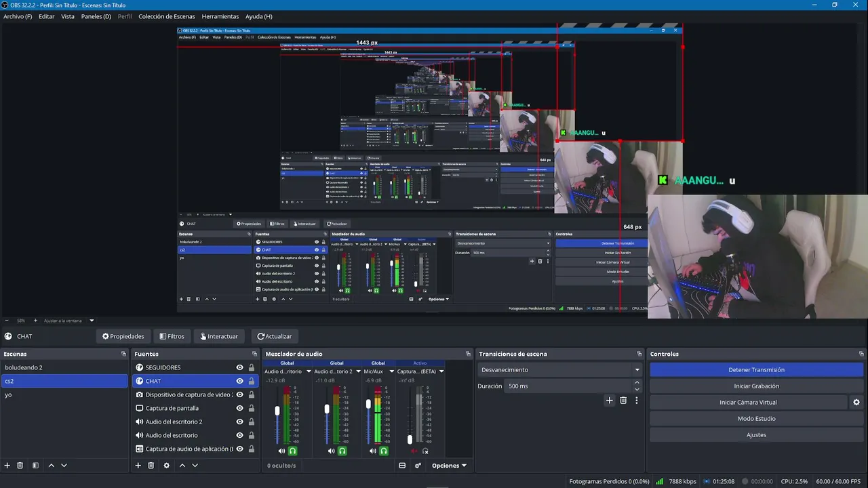
Task: Open the preview scaling dropdown arrow
Action: click(92, 321)
